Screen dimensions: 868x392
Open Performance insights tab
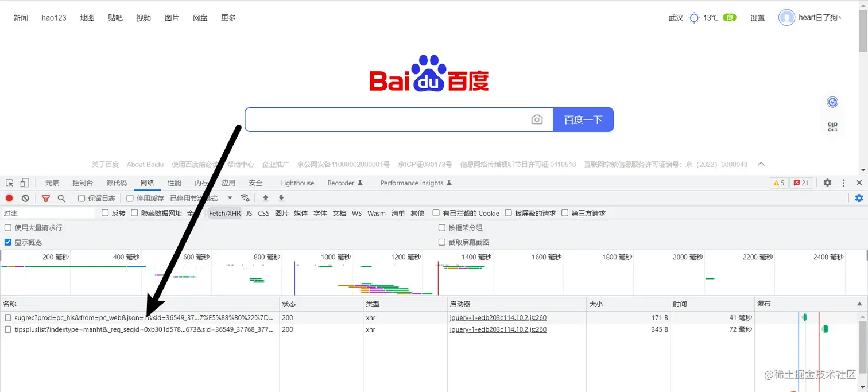416,183
